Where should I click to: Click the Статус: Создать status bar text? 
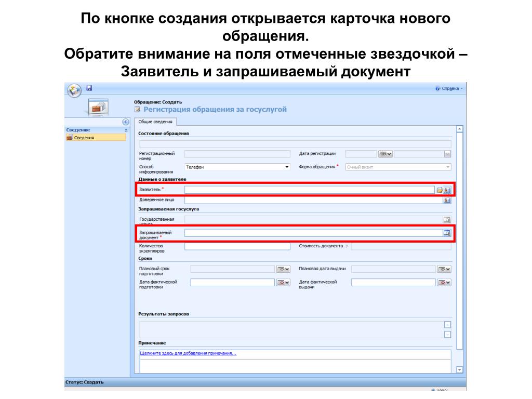point(85,382)
